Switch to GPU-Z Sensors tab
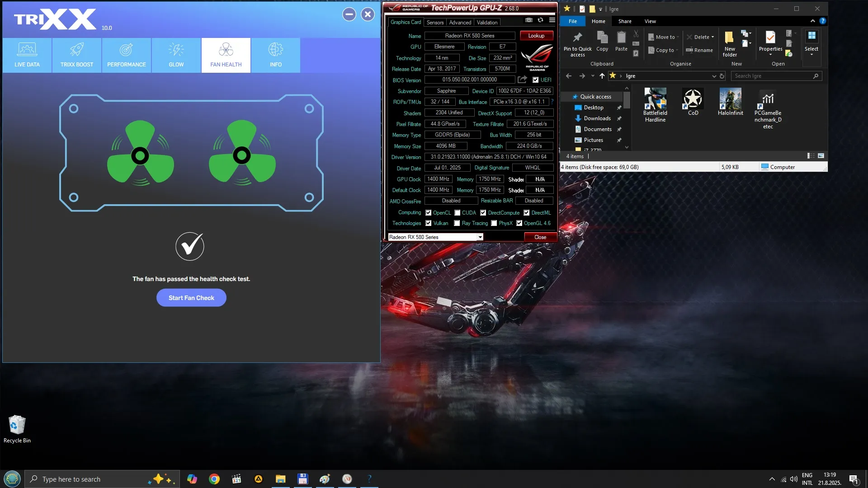Screen dimensions: 868x488 coord(435,22)
